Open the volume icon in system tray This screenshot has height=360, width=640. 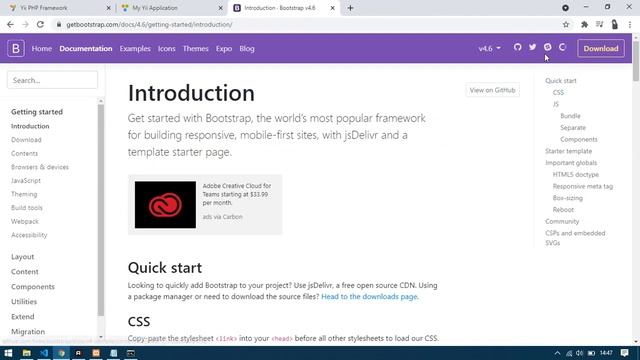point(580,353)
